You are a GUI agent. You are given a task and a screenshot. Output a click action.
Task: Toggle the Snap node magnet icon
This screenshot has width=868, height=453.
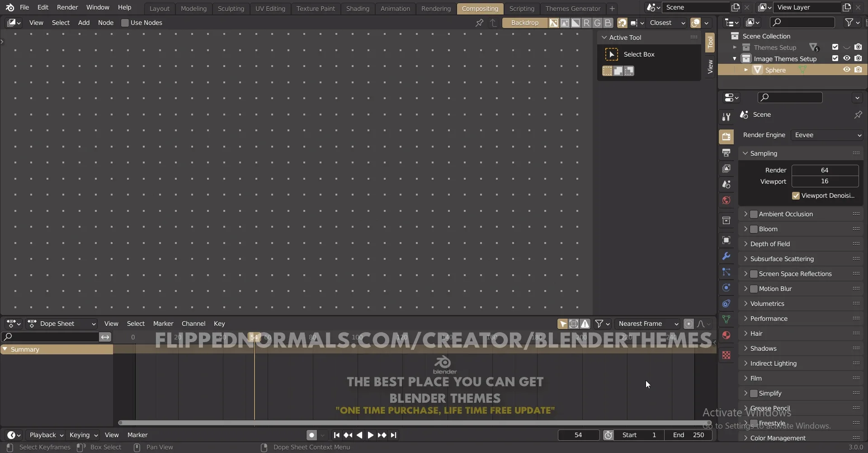(623, 23)
